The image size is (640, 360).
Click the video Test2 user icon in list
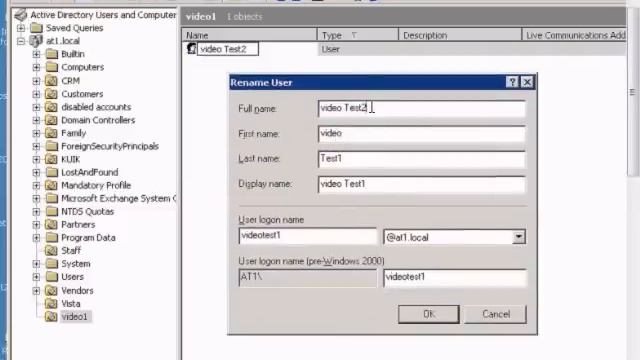point(191,49)
